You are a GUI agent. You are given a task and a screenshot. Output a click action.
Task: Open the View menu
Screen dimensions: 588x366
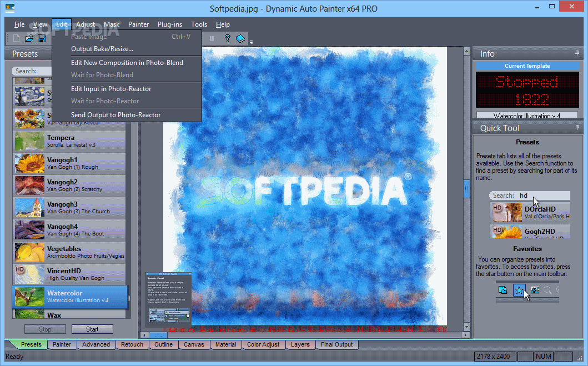[x=40, y=24]
